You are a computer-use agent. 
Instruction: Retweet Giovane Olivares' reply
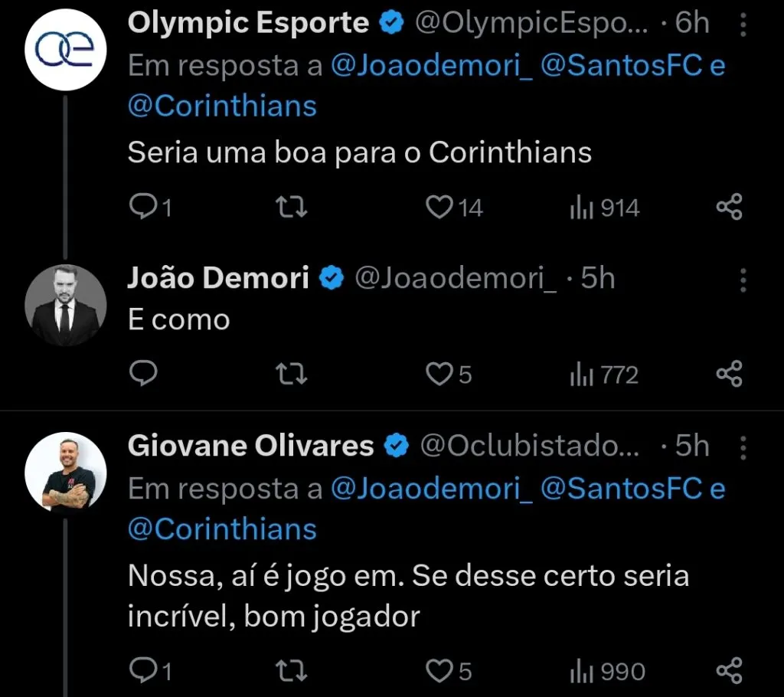(x=291, y=669)
